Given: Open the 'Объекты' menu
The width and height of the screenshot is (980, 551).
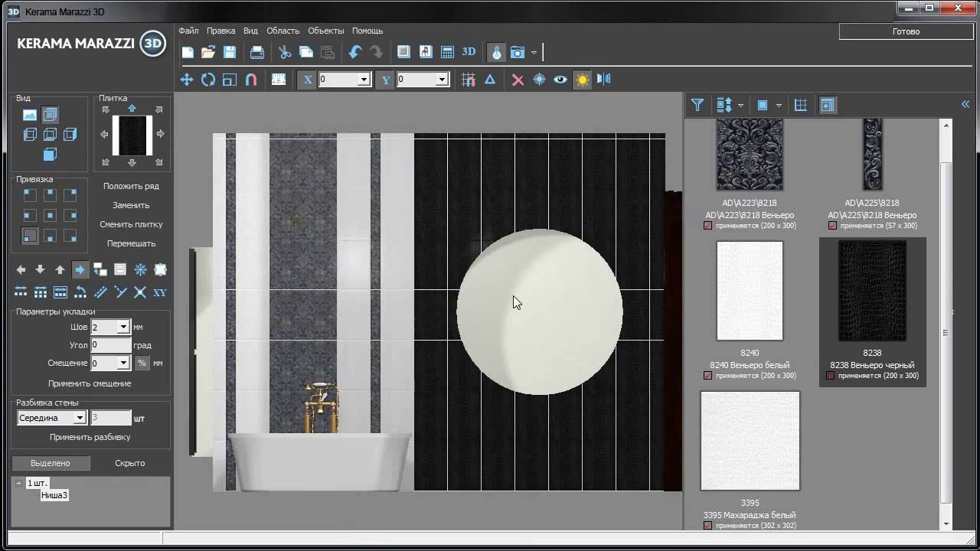Looking at the screenshot, I should pyautogui.click(x=325, y=31).
